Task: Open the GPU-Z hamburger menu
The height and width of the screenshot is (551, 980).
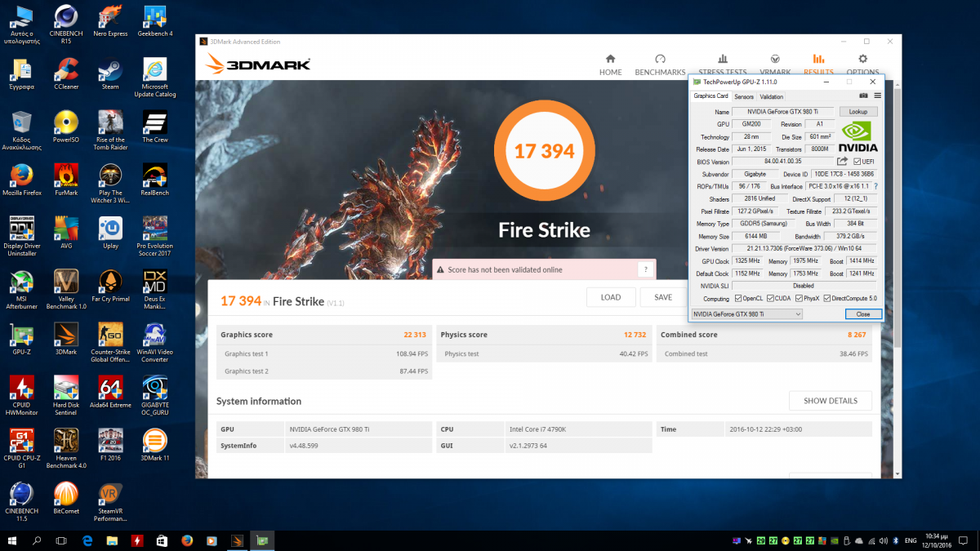Action: tap(877, 96)
